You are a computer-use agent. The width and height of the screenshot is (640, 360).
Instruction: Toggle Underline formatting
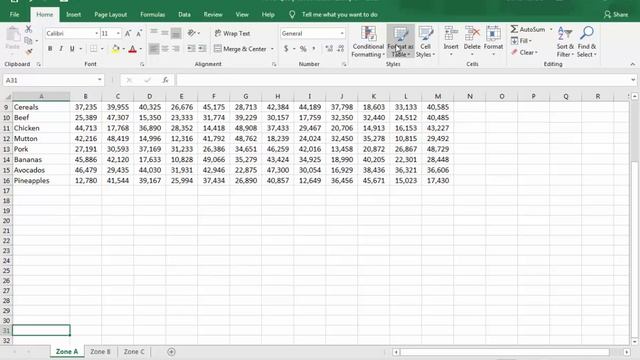coord(72,49)
